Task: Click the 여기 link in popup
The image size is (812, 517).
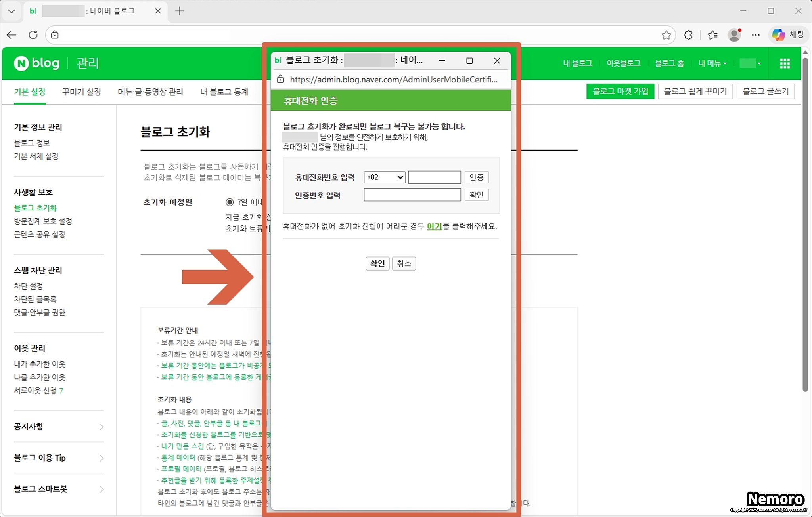Action: point(434,226)
